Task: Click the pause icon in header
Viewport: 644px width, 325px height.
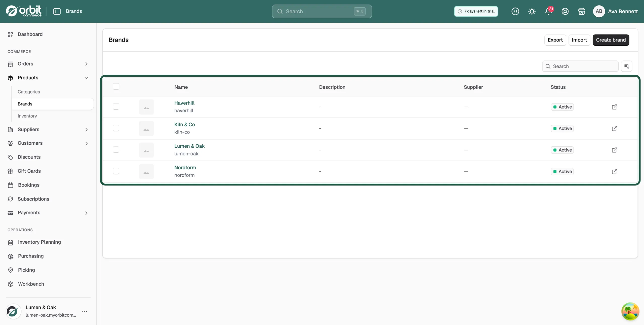Action: (x=515, y=11)
